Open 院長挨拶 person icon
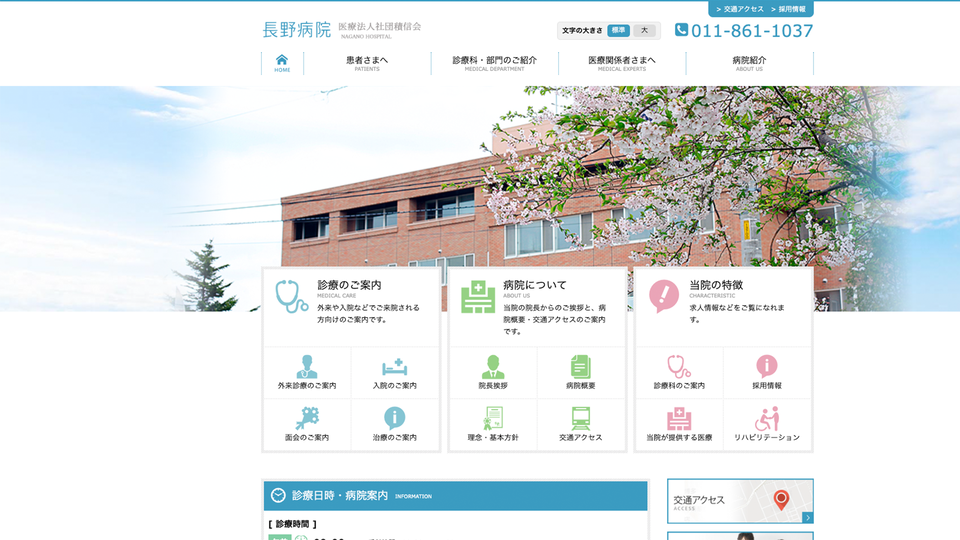 pos(493,367)
